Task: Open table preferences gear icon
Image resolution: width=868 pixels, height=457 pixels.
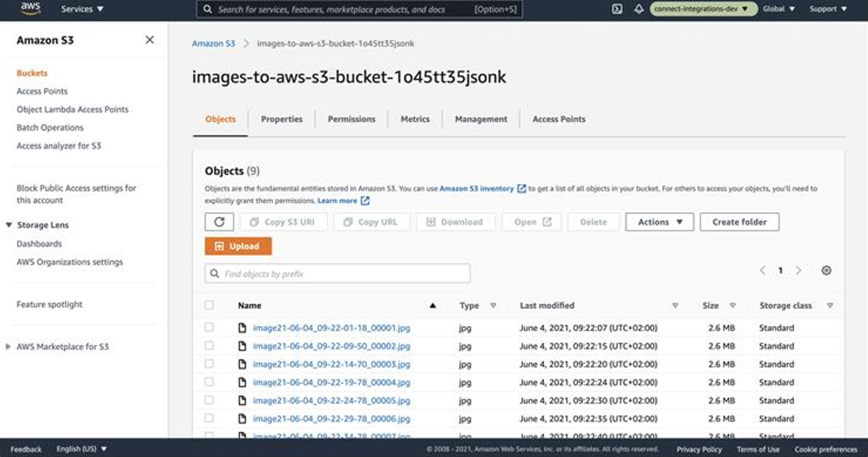Action: coord(826,270)
